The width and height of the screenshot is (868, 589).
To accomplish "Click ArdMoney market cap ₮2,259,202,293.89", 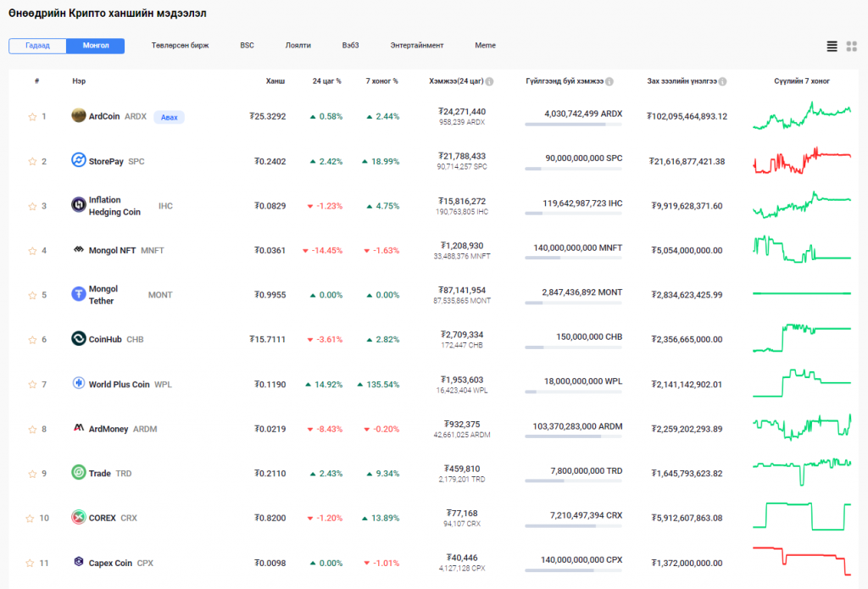I will (x=687, y=430).
